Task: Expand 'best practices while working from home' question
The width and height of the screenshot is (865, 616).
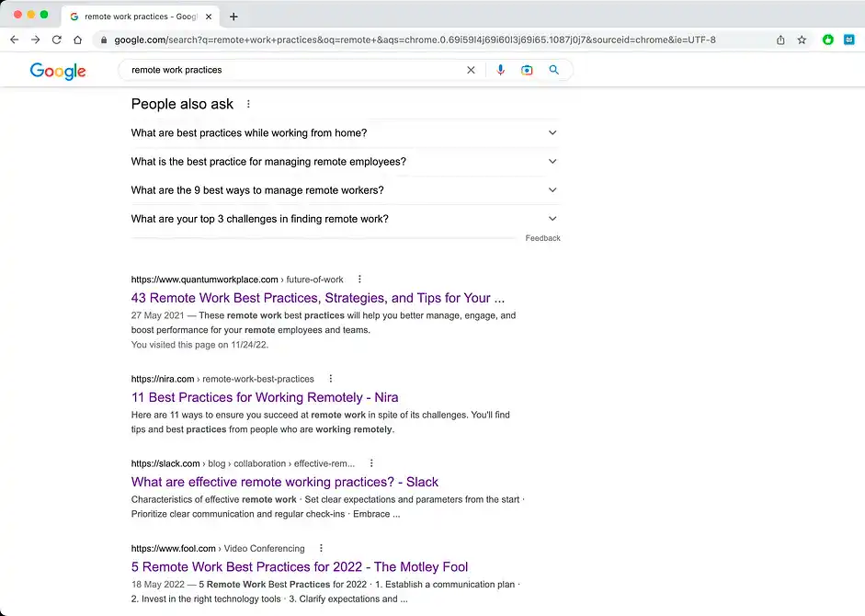Action: point(345,133)
